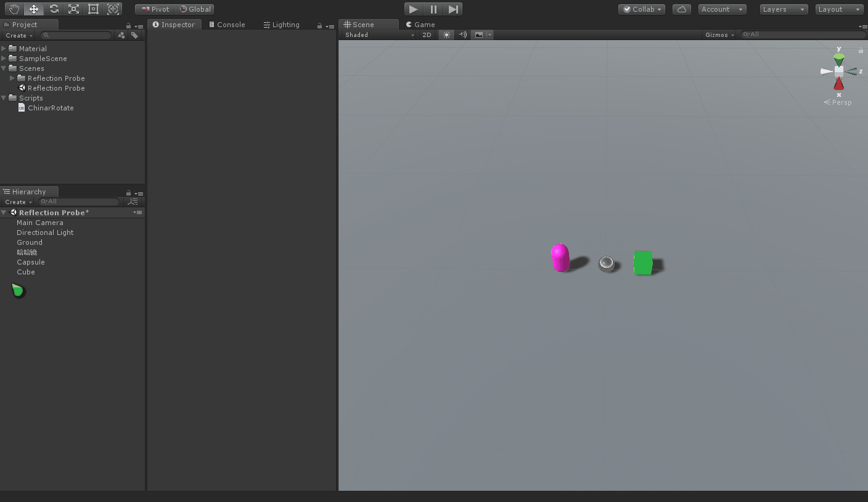Toggle Global/Local handle rotation
This screenshot has height=502, width=868.
pos(195,9)
